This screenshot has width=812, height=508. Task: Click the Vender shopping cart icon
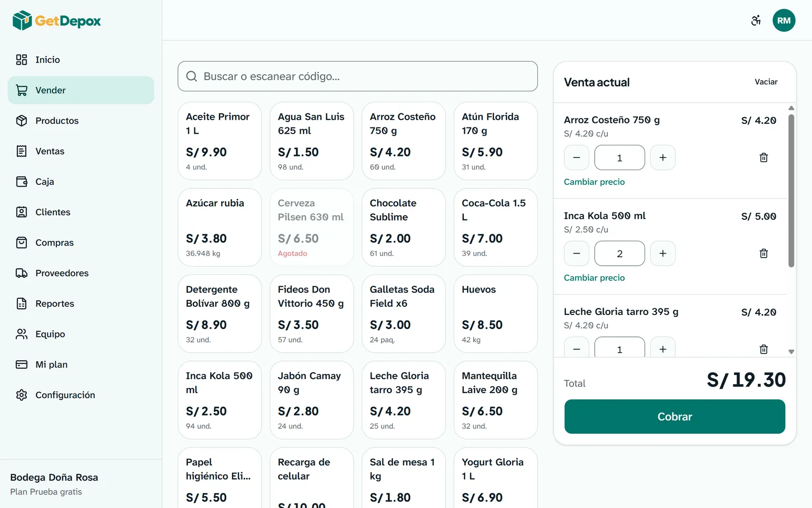[x=21, y=90]
